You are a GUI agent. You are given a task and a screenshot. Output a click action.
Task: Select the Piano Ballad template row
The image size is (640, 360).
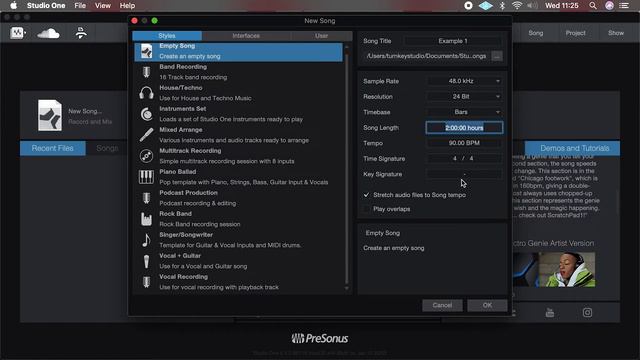tap(238, 177)
